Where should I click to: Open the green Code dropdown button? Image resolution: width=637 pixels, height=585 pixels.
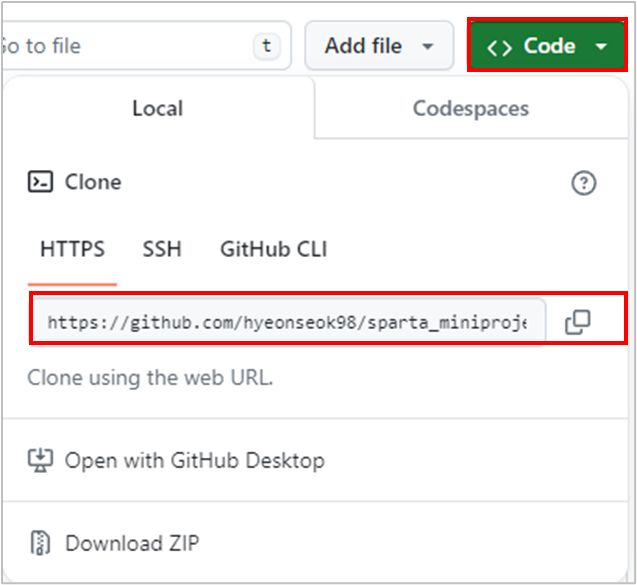[547, 46]
